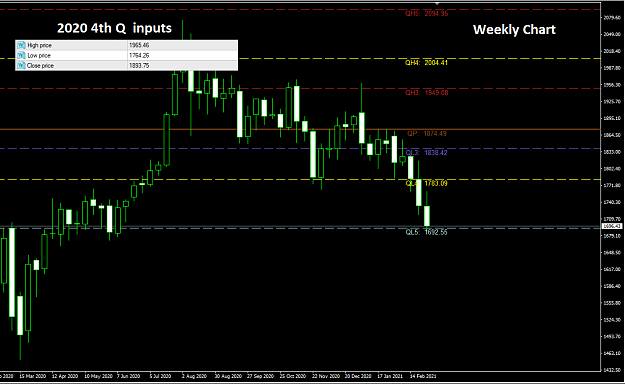Click the 14 Feb 2021 date label
Viewport: 625px width, 384px height.
(x=423, y=376)
